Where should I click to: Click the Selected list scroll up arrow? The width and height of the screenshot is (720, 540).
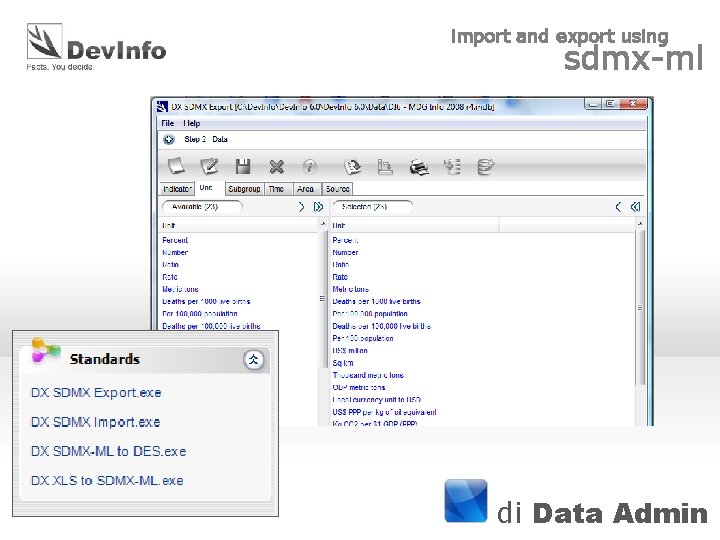[640, 224]
